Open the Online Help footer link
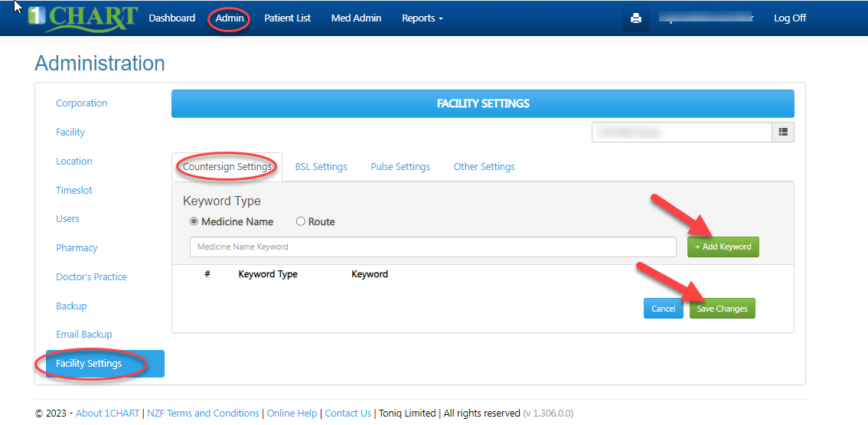The image size is (868, 425). [292, 414]
